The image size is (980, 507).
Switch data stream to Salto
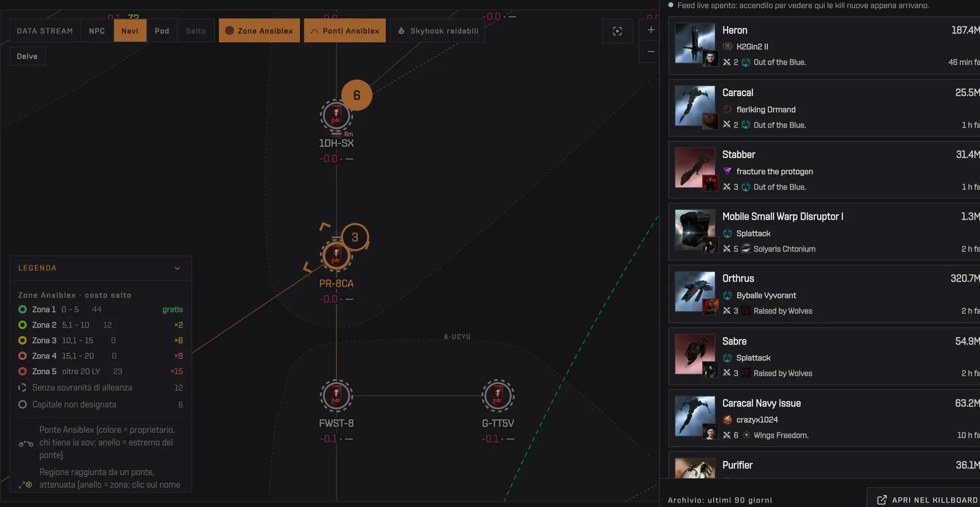tap(196, 31)
